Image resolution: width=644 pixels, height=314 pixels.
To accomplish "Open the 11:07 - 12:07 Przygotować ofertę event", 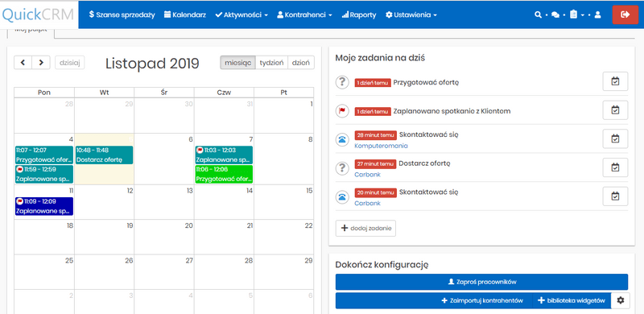I will tap(44, 155).
